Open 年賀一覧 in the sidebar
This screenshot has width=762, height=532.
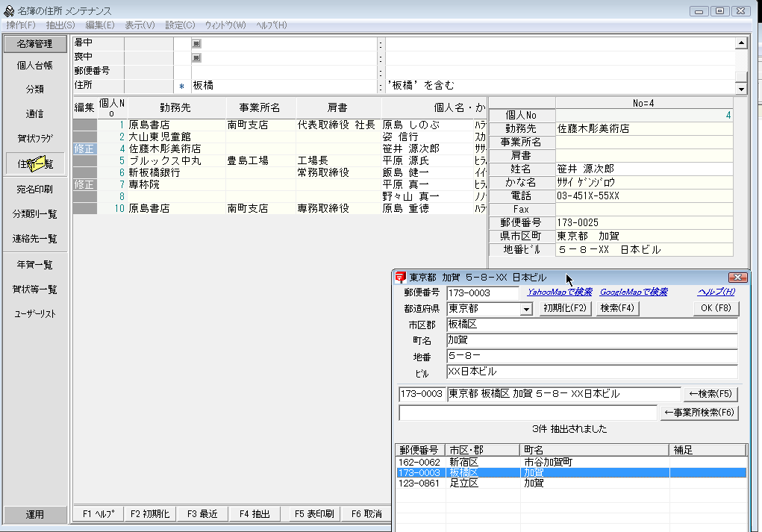pyautogui.click(x=35, y=265)
